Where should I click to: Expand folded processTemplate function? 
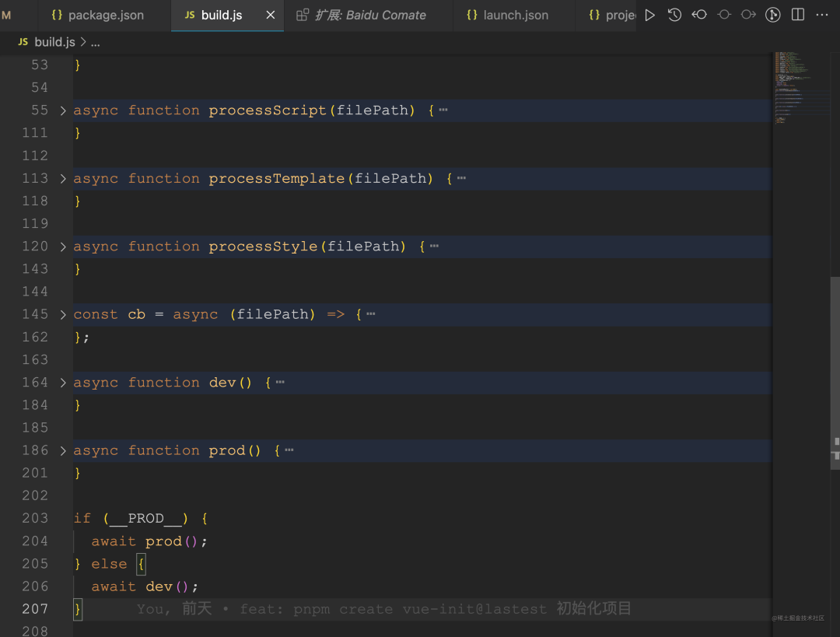click(63, 178)
